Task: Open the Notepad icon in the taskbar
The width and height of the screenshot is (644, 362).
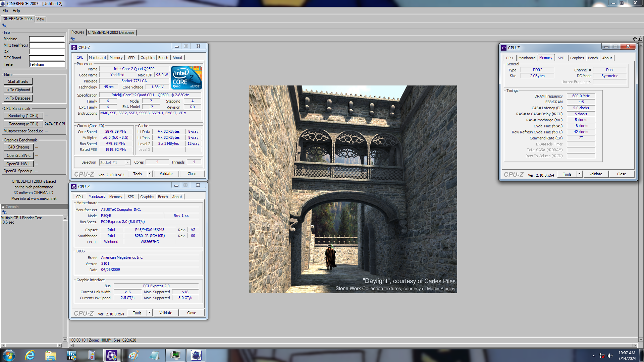Action: coord(154,355)
